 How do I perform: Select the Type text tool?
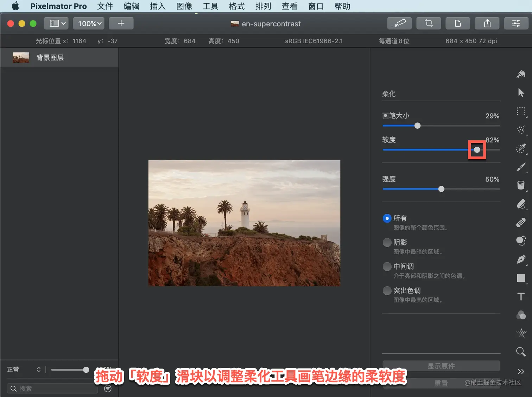point(521,296)
